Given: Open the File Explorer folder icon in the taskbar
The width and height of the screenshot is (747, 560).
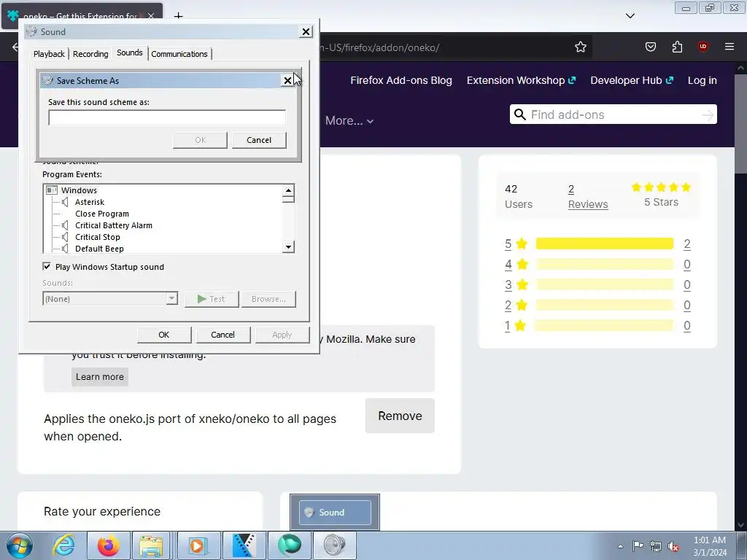Looking at the screenshot, I should point(152,545).
